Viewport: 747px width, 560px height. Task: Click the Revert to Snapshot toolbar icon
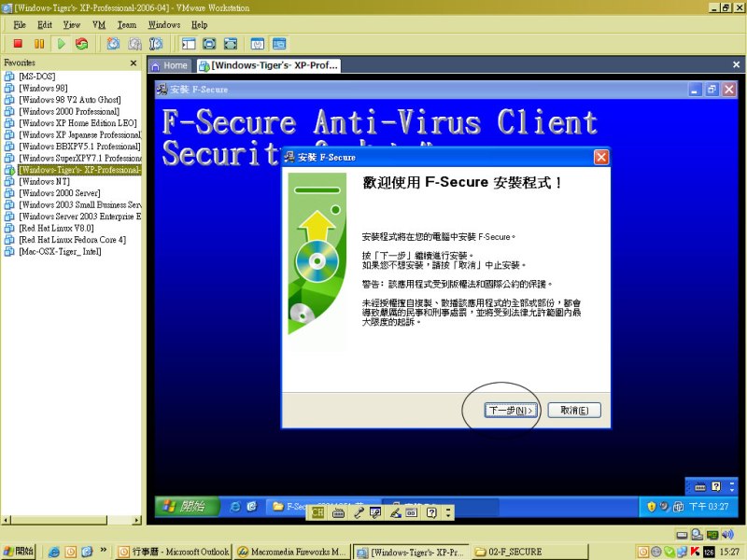point(134,44)
